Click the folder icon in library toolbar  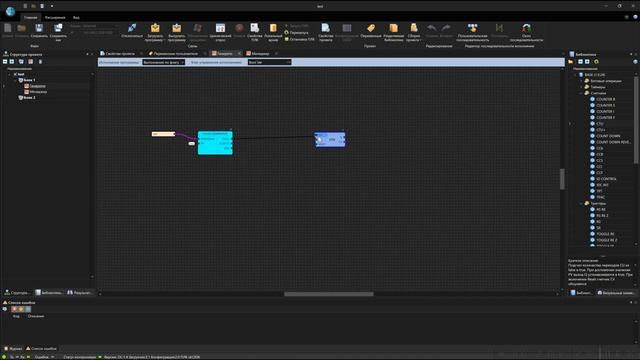(x=571, y=62)
